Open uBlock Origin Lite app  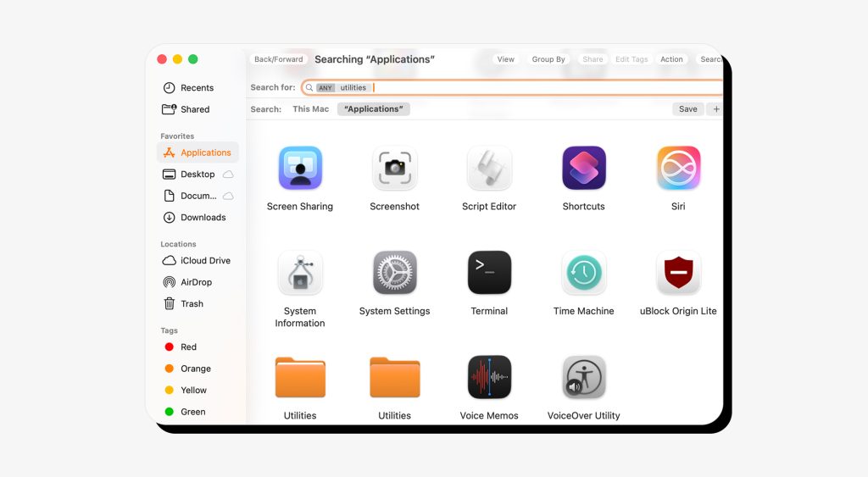click(x=678, y=273)
